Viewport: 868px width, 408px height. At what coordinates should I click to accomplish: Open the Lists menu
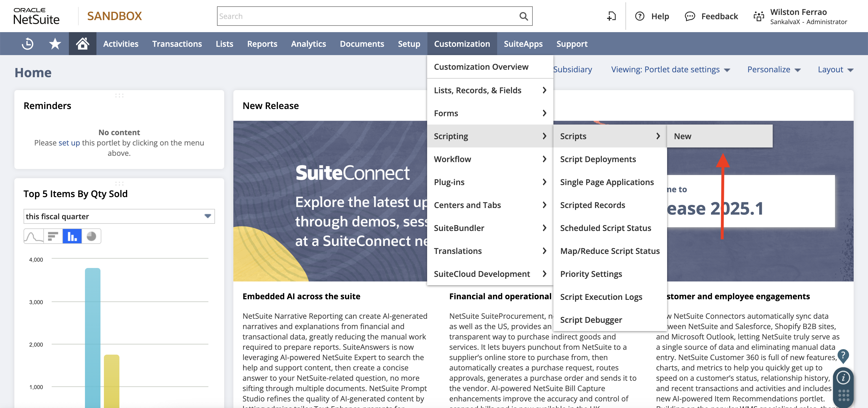pos(224,44)
